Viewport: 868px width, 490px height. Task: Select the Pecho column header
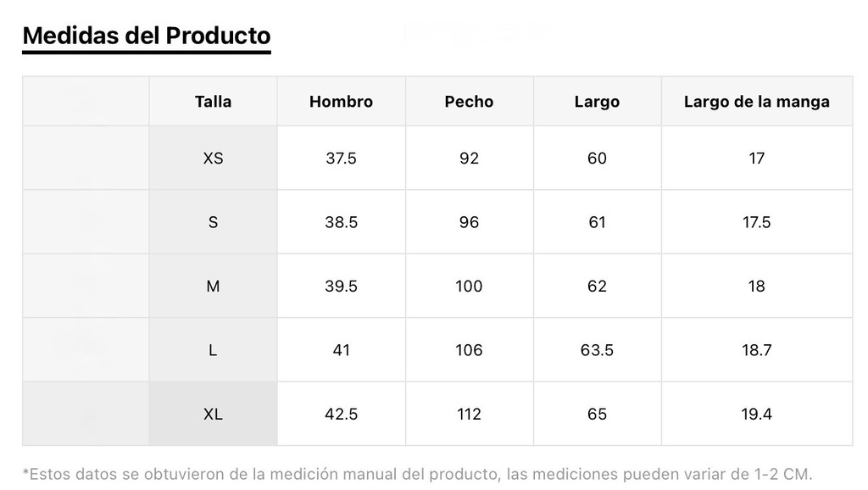[469, 102]
